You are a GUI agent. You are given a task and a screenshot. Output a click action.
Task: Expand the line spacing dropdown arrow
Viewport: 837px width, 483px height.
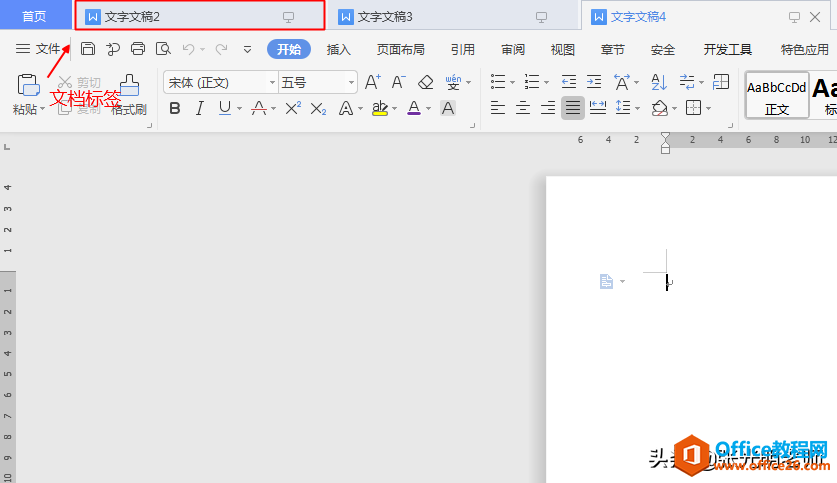[x=638, y=108]
